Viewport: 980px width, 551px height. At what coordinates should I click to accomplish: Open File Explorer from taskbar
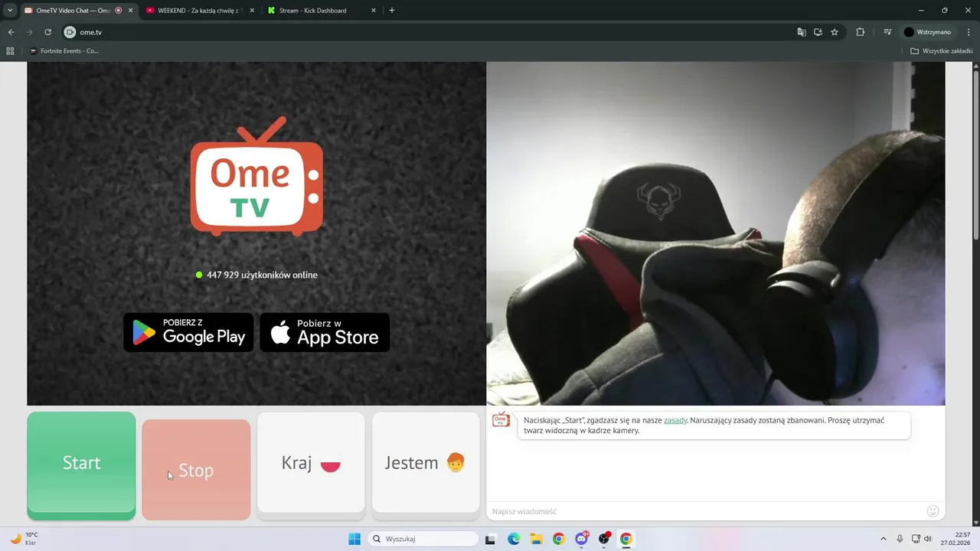(x=536, y=539)
